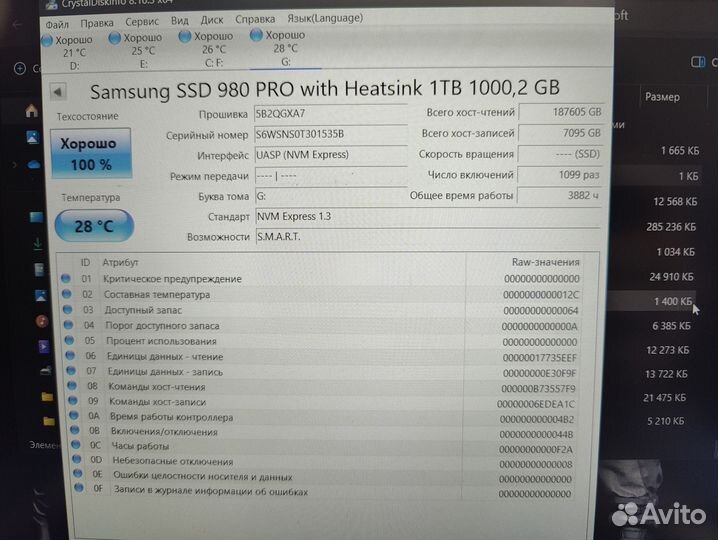Click the serial number field S6WSNS0T301535B
Screen dimensions: 718x540
point(331,134)
